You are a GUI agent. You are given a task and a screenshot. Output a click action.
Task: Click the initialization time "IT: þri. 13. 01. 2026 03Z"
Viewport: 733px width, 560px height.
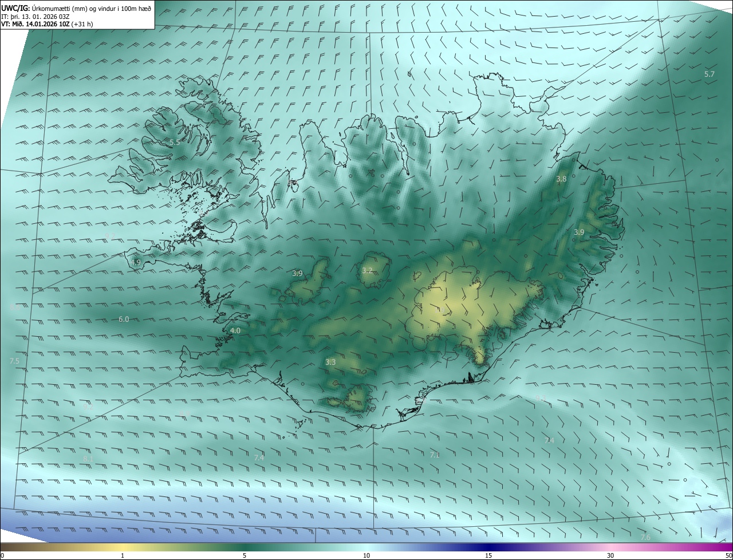click(37, 17)
